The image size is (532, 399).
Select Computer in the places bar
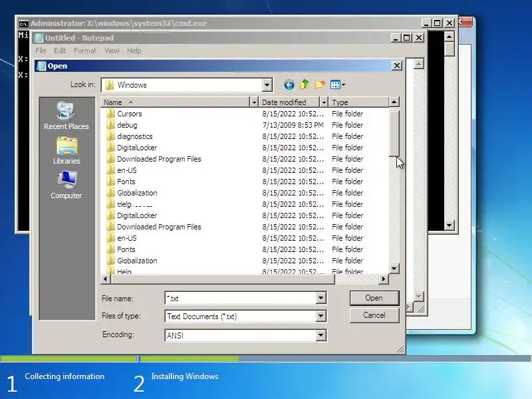coord(66,185)
